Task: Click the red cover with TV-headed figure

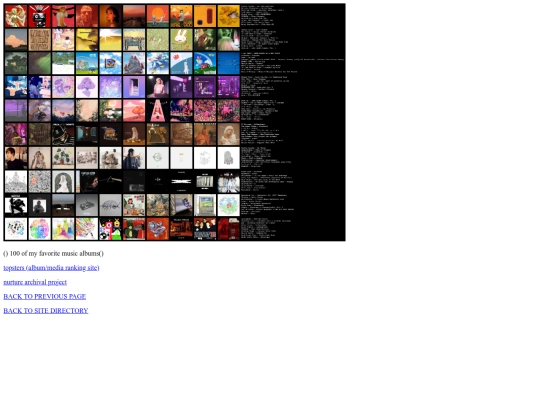Action: (40, 16)
